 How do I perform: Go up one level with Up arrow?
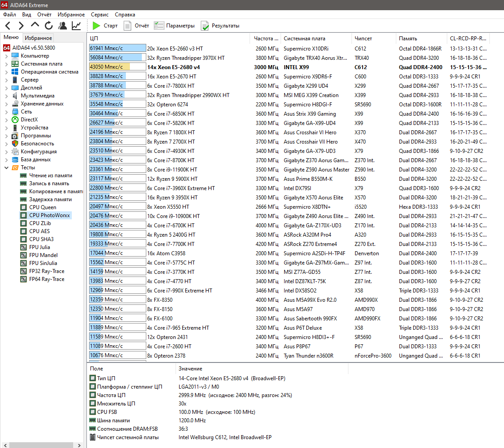pos(35,25)
